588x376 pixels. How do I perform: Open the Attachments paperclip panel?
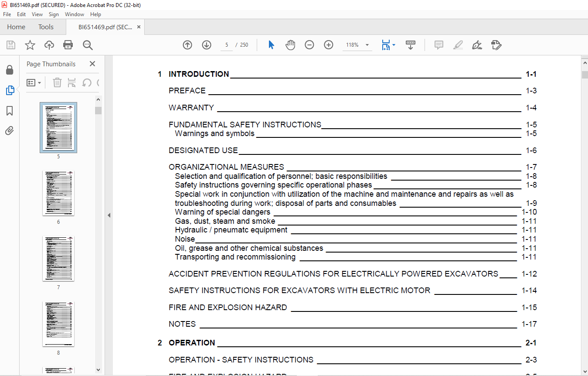click(x=10, y=131)
